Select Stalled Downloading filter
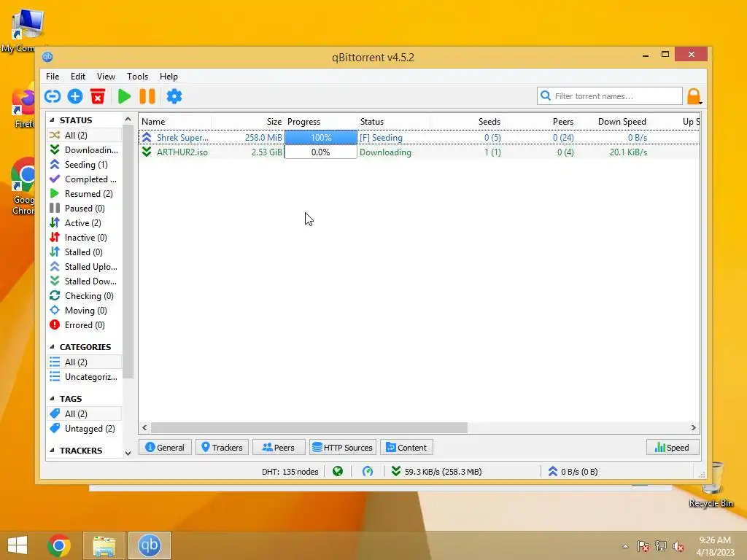This screenshot has width=747, height=560. (x=84, y=281)
